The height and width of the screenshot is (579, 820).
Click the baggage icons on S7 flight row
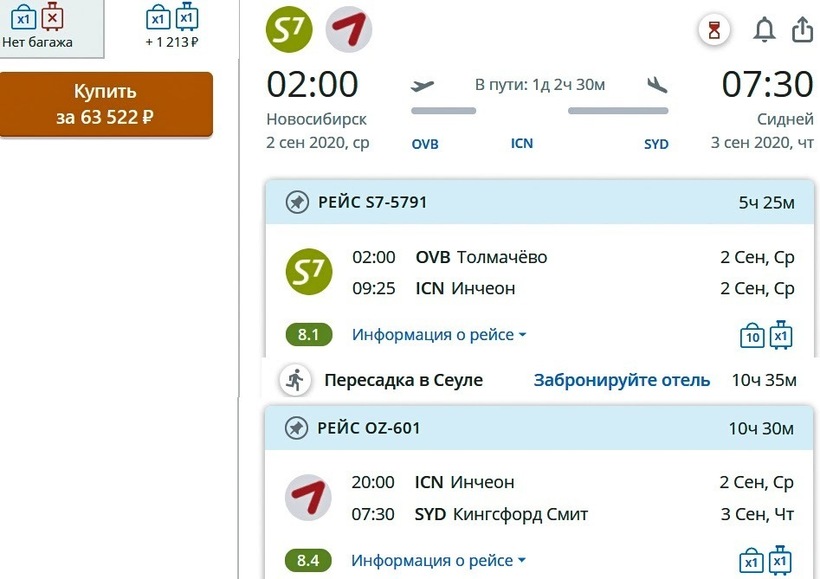(x=766, y=336)
